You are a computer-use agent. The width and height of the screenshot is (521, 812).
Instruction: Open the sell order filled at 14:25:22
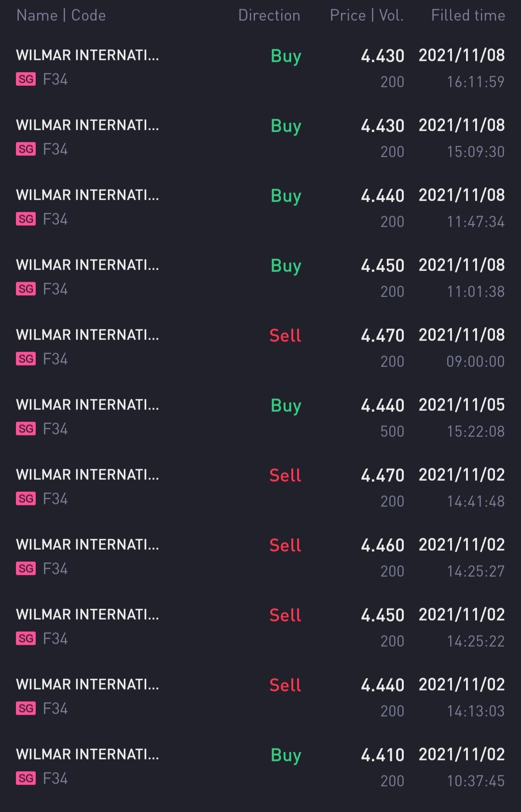(260, 627)
